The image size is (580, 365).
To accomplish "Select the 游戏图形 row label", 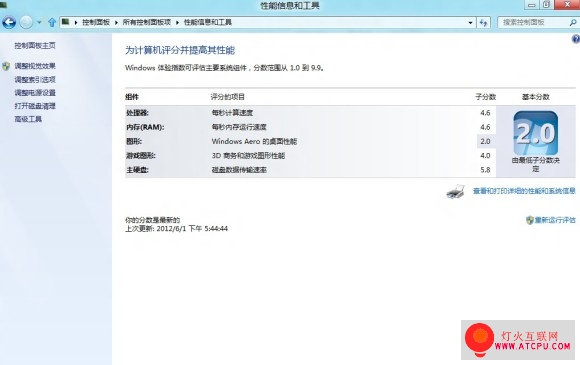I will tap(141, 156).
